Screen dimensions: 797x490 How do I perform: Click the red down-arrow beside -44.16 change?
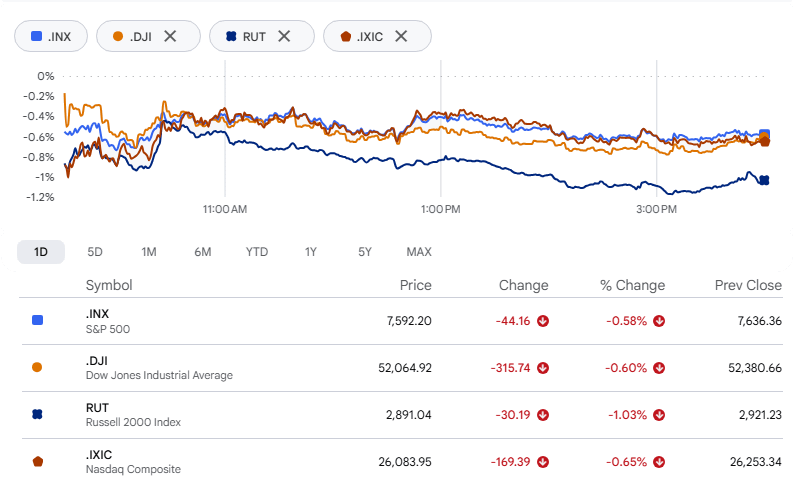tap(543, 321)
